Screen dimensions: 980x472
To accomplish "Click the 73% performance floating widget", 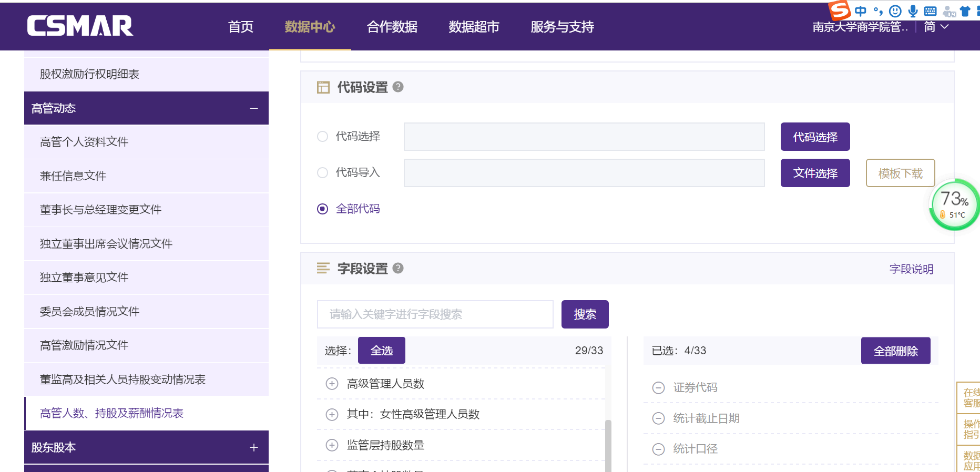I will point(954,205).
